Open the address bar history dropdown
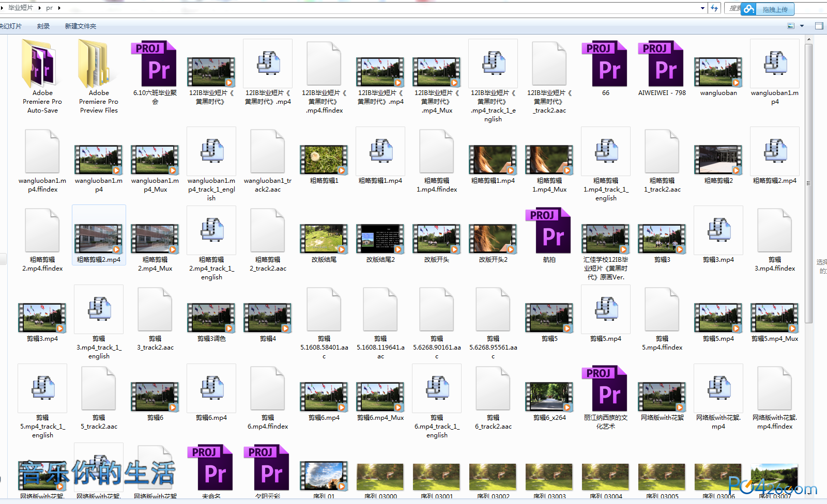The image size is (827, 504). click(702, 8)
